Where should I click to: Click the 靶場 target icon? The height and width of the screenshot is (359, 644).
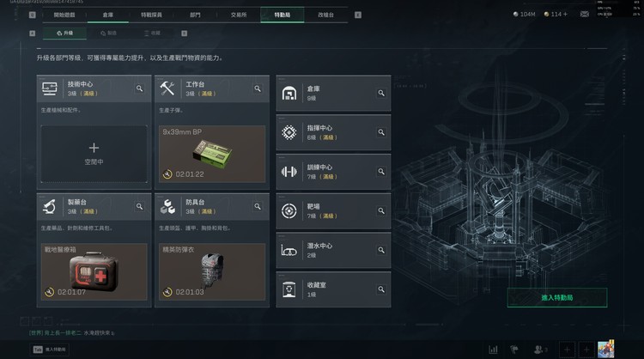[x=289, y=210]
